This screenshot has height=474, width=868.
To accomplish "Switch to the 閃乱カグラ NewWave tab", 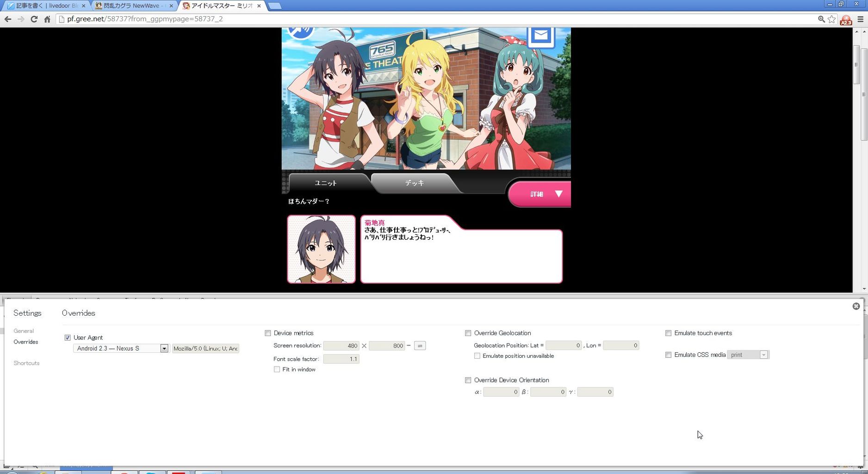I will pos(133,6).
